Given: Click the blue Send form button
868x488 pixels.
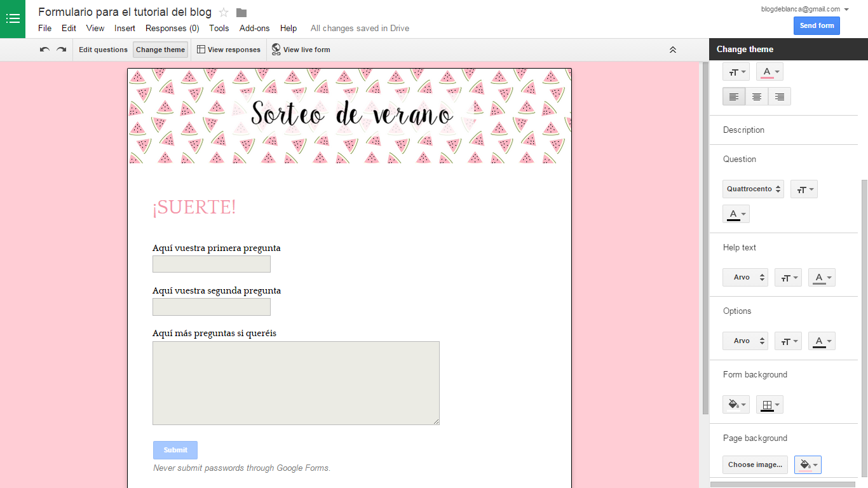Looking at the screenshot, I should click(816, 25).
